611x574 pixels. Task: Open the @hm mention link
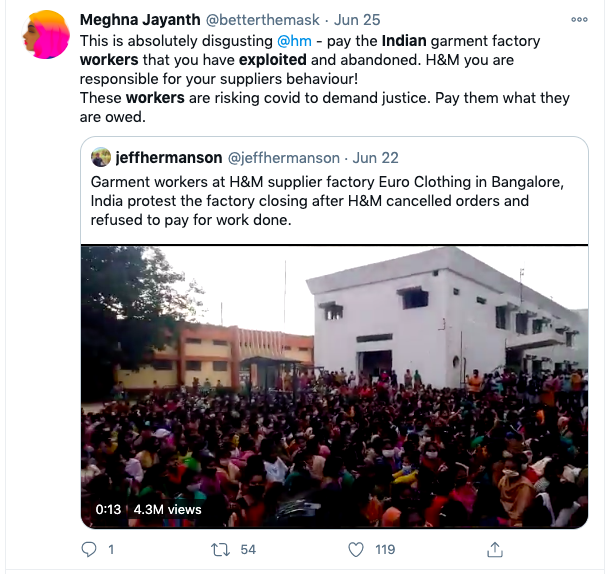(294, 41)
